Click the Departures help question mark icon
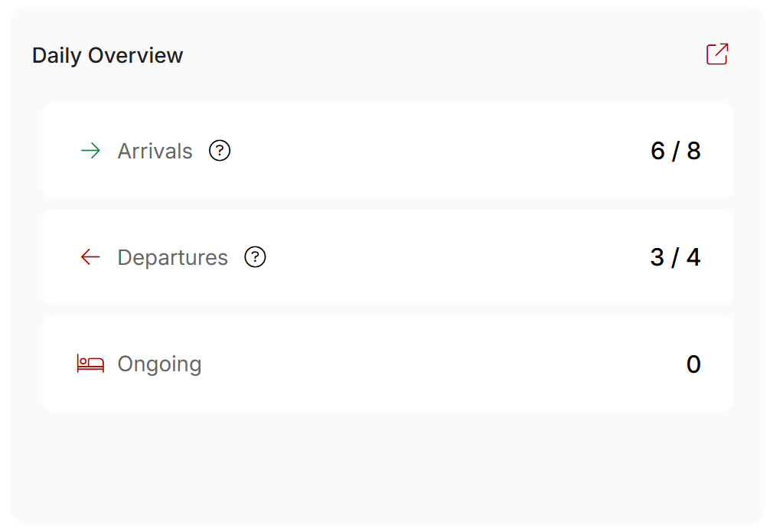The image size is (783, 532). [x=255, y=256]
